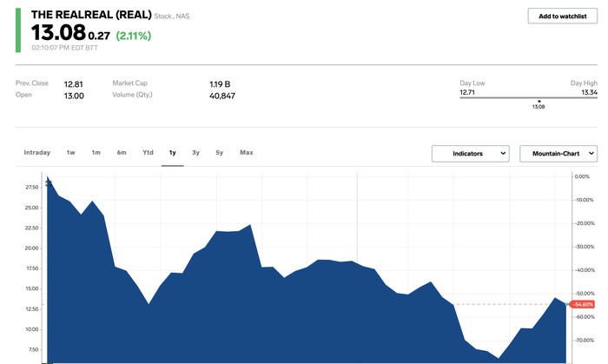Viewport: 608px width, 364px height.
Task: Click the chart start marker icon
Action: tap(49, 182)
